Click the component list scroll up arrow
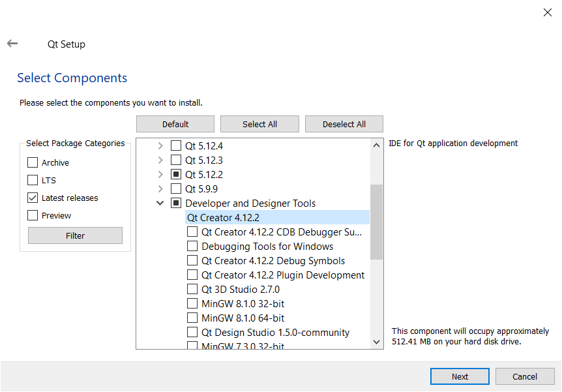 pos(376,145)
